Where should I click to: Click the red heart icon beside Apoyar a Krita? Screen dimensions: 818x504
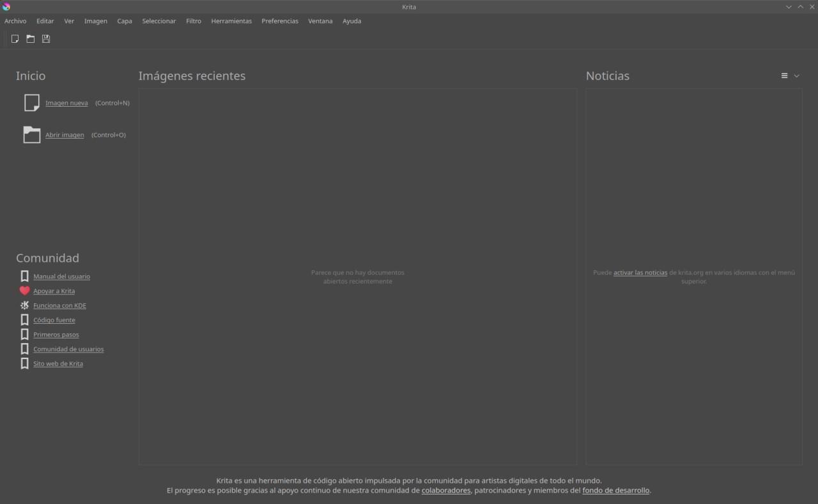point(24,291)
